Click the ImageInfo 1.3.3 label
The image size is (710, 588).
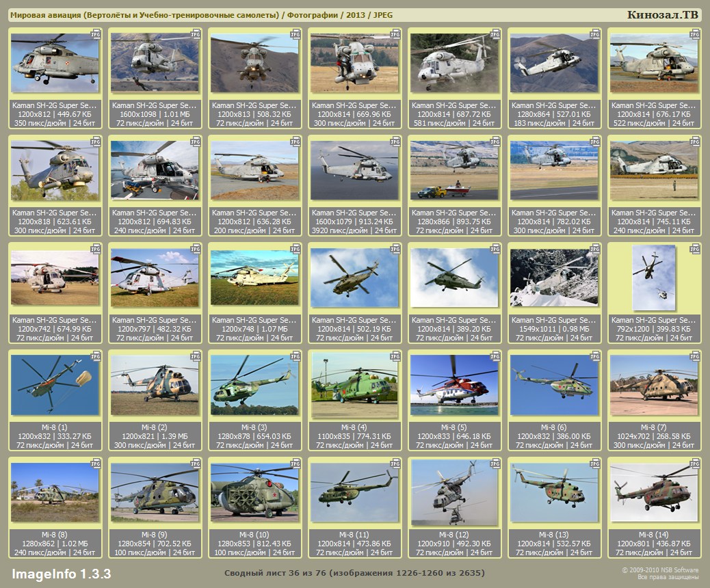pos(62,573)
